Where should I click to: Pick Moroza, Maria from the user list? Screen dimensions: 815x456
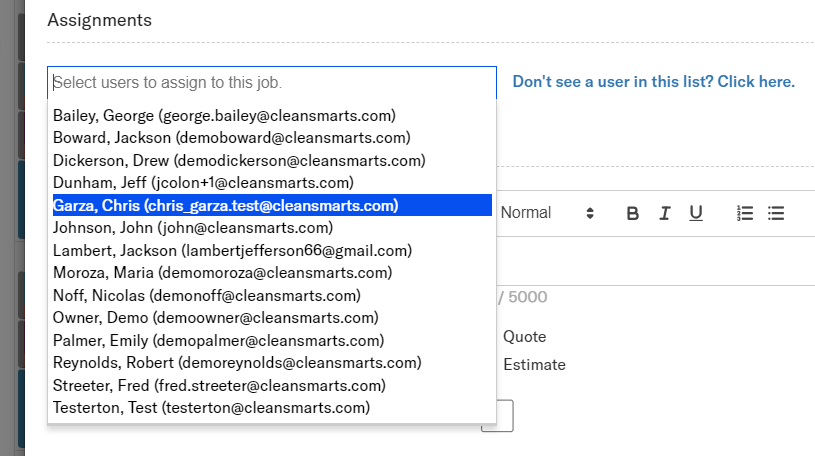pos(222,273)
